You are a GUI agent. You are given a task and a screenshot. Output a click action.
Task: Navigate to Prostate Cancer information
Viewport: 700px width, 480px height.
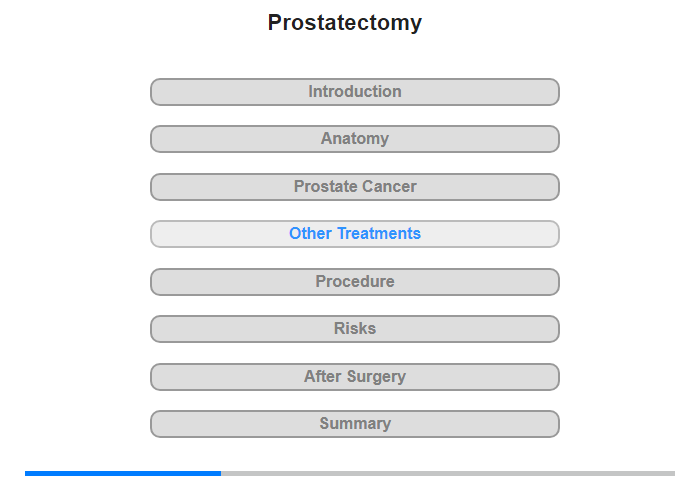tap(354, 187)
